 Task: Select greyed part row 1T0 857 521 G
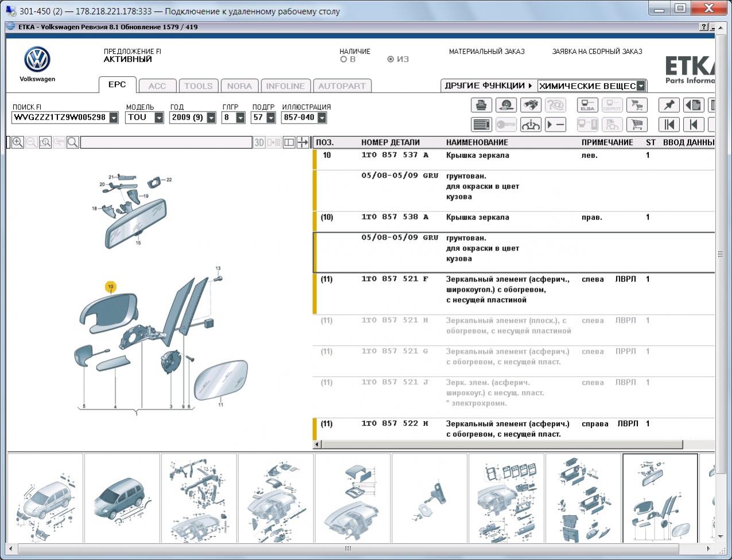[514, 361]
